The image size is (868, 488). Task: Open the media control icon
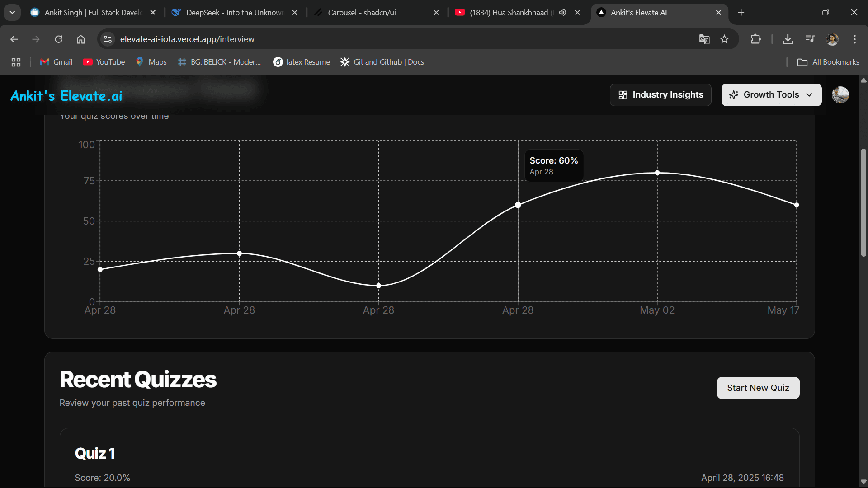coord(810,39)
